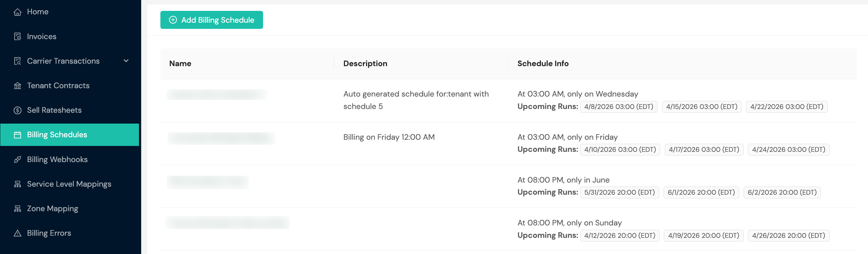Click the Home house icon
The height and width of the screenshot is (254, 868).
pos(17,12)
